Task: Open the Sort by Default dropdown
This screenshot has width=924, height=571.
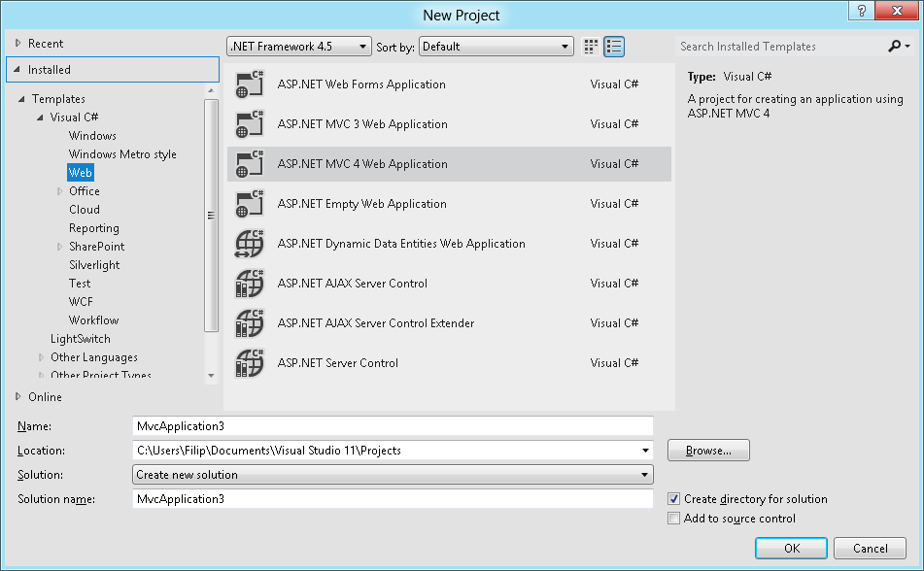Action: coord(496,47)
